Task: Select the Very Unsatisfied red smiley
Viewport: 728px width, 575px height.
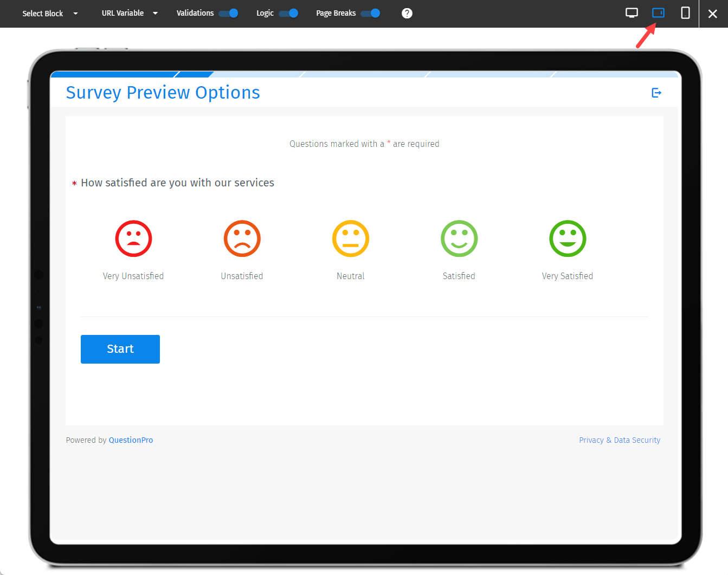Action: [x=133, y=238]
